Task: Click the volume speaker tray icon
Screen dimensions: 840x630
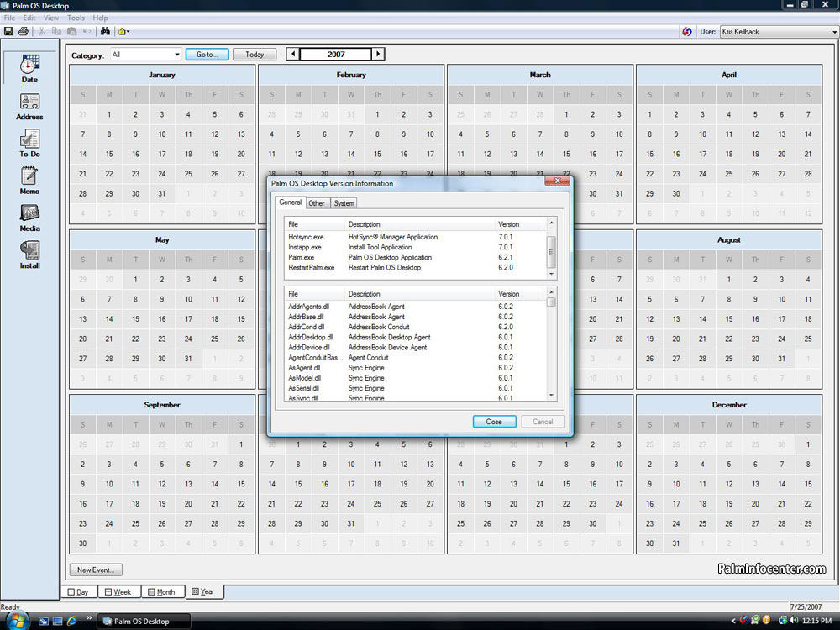Action: [x=794, y=621]
